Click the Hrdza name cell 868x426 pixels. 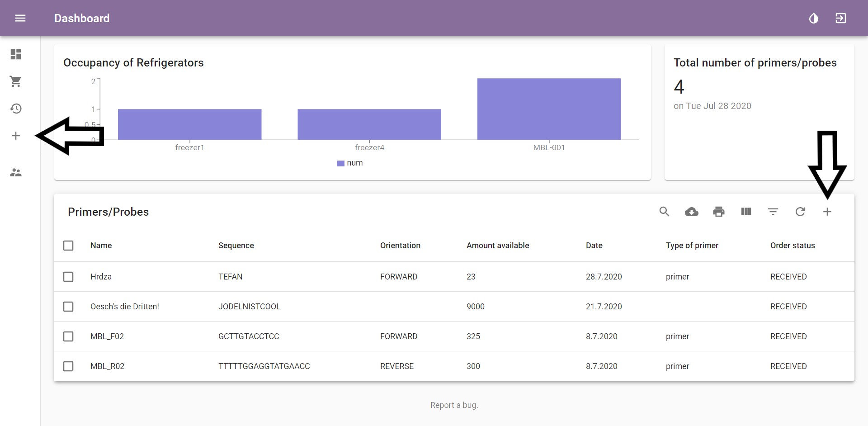(x=101, y=277)
